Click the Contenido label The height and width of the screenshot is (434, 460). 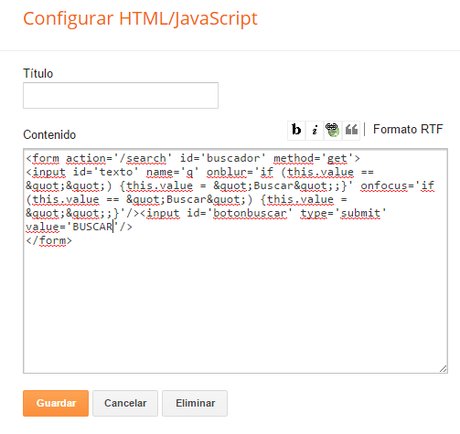[49, 135]
